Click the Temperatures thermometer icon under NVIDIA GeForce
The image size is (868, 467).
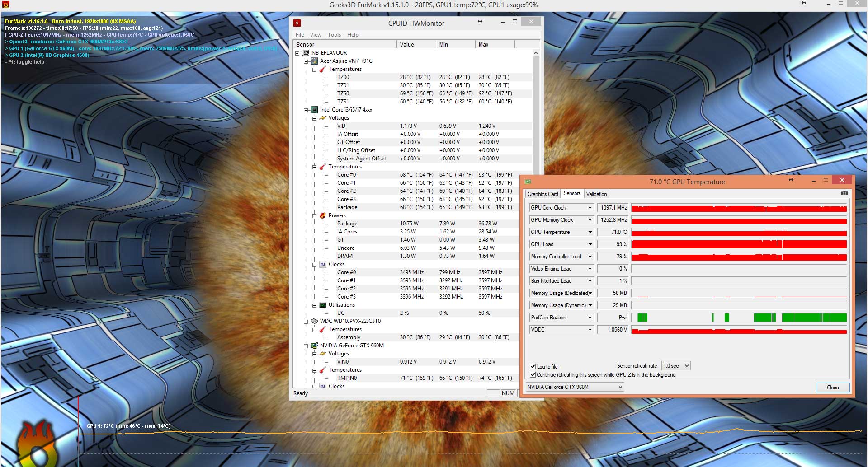coord(323,370)
